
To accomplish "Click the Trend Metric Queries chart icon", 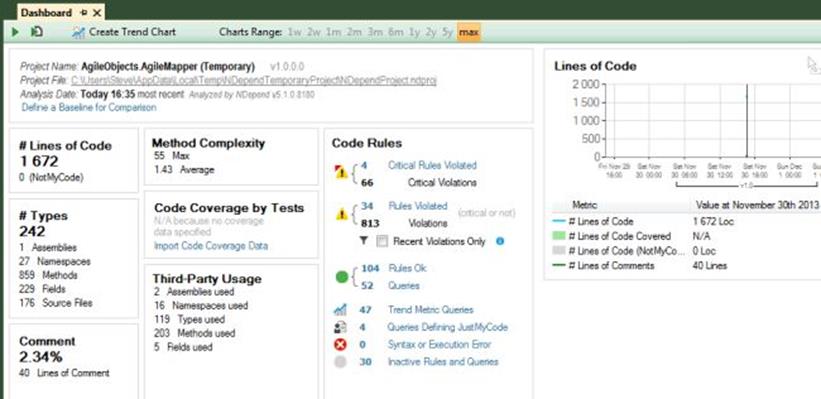I will tap(340, 309).
